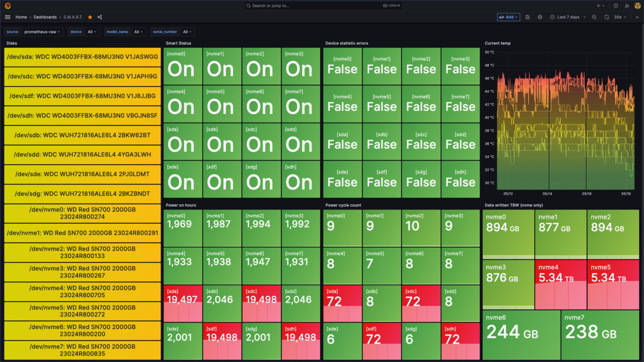Screen dimensions: 644x362
Task: Click the Power cycle count panel title
Action: (343, 205)
